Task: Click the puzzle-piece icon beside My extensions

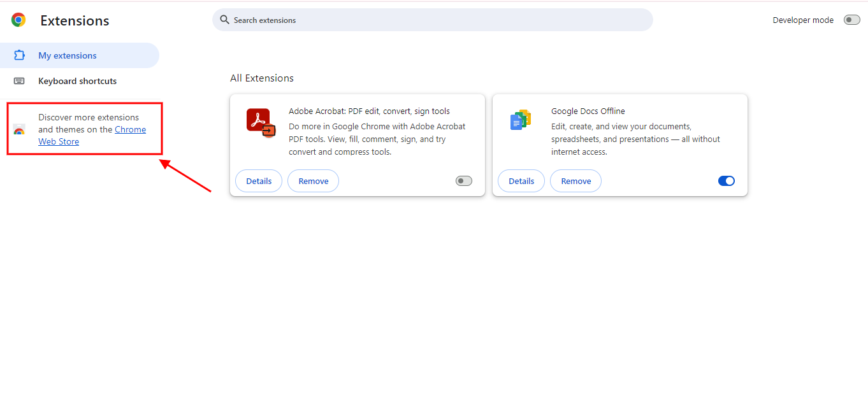Action: coord(19,55)
